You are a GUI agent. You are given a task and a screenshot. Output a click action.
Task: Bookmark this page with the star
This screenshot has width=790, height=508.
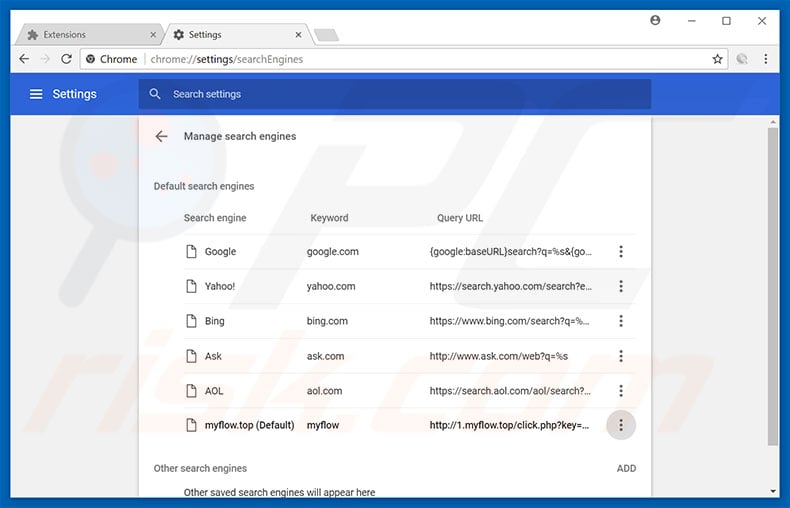(x=717, y=59)
